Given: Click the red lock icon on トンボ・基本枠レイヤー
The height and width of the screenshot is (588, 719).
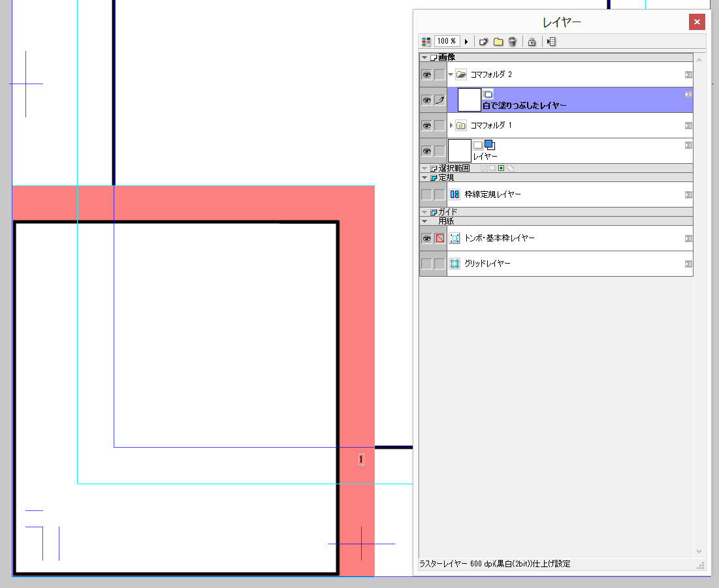Looking at the screenshot, I should pos(439,238).
